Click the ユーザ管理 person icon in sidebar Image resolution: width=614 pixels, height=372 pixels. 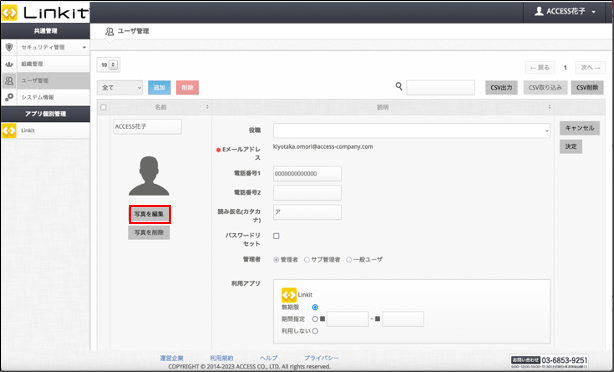(x=9, y=81)
